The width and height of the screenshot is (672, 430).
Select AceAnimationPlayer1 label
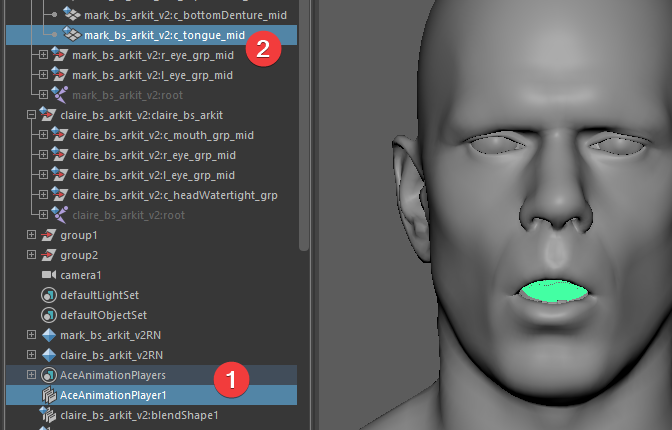point(113,395)
